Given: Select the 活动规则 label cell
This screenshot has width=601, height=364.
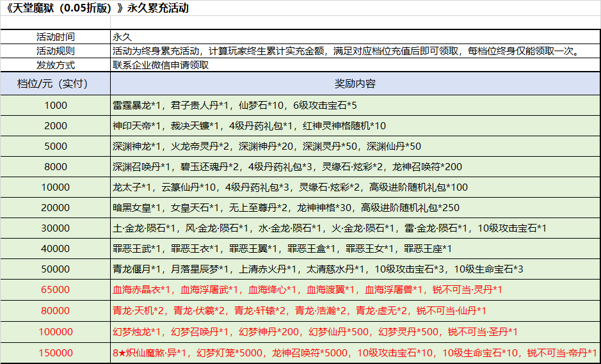Looking at the screenshot, I should click(55, 51).
